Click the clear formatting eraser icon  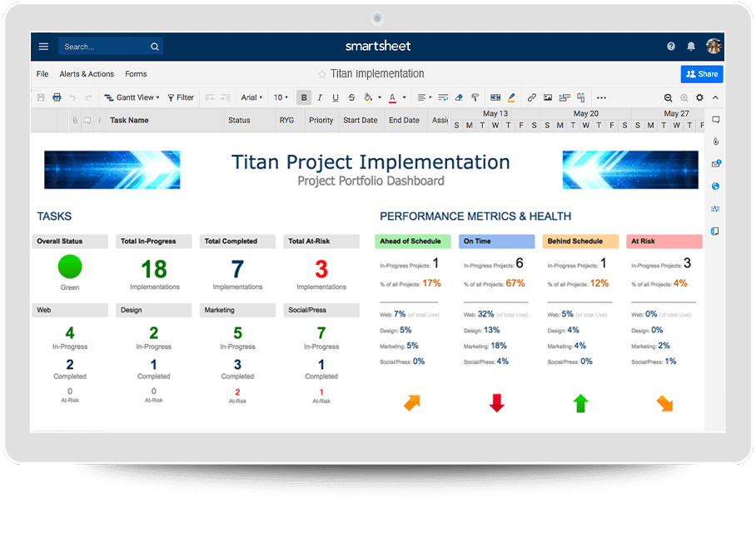[x=459, y=97]
